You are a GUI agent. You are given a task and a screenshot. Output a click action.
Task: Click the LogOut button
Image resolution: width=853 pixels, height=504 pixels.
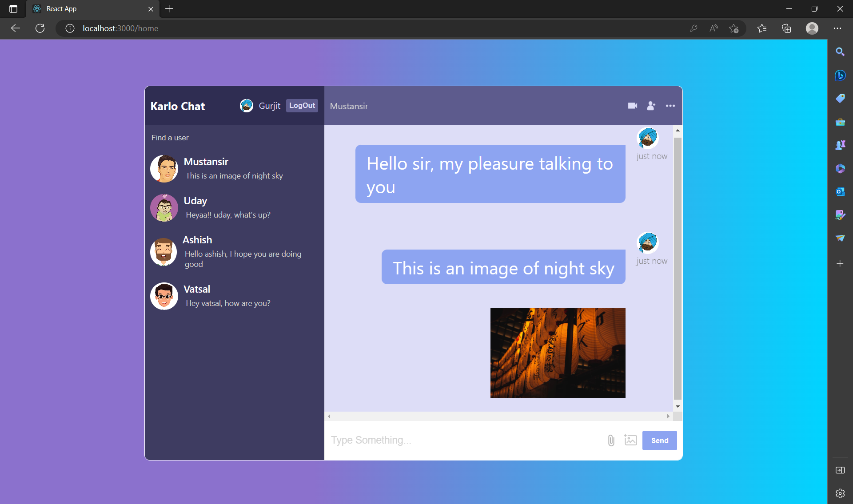[x=302, y=105]
